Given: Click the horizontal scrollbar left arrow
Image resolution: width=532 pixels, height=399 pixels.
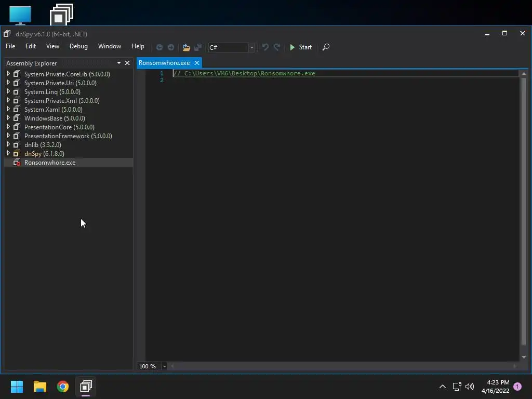Looking at the screenshot, I should tap(172, 366).
